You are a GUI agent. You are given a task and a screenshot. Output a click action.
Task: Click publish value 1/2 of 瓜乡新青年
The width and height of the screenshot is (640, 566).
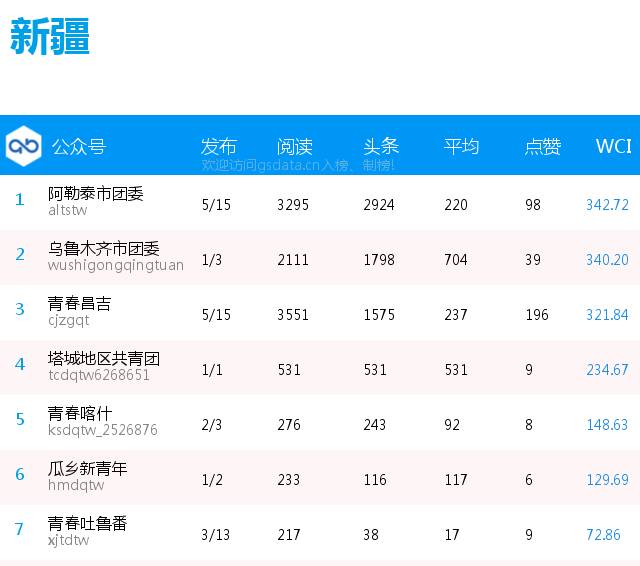click(212, 479)
